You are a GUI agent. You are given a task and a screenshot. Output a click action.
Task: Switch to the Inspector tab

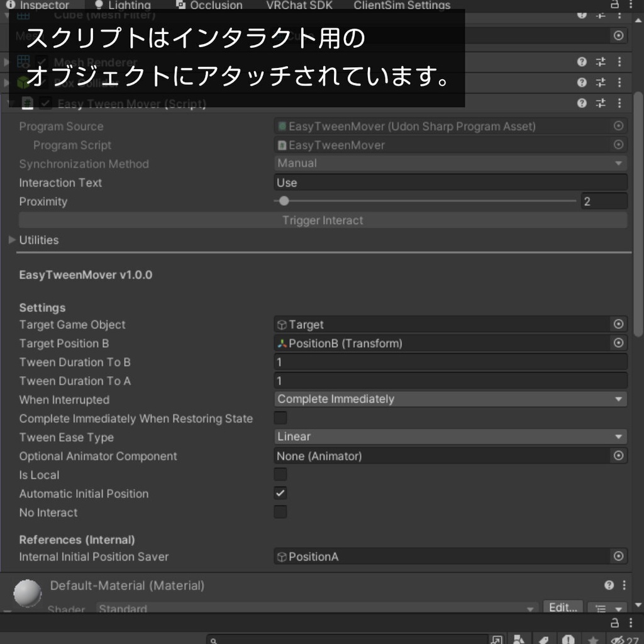click(38, 5)
